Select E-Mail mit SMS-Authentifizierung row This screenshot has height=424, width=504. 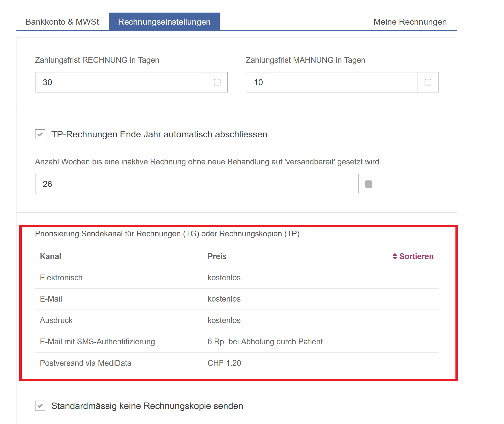tap(237, 342)
